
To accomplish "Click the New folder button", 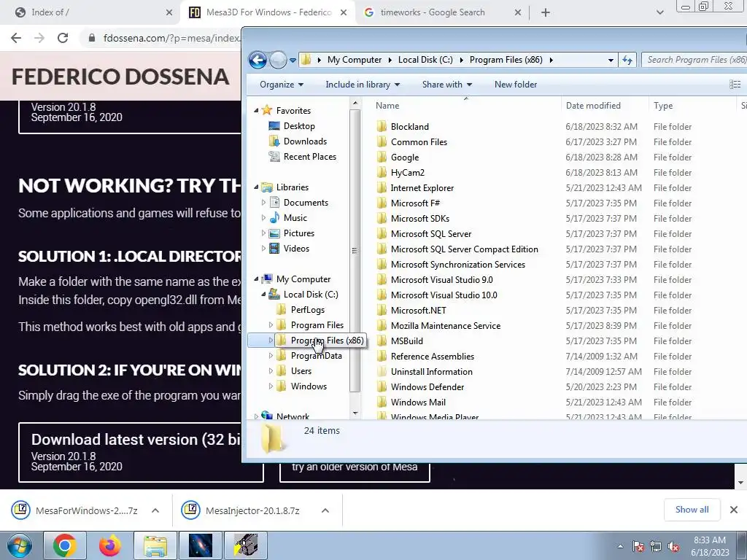I will point(516,85).
